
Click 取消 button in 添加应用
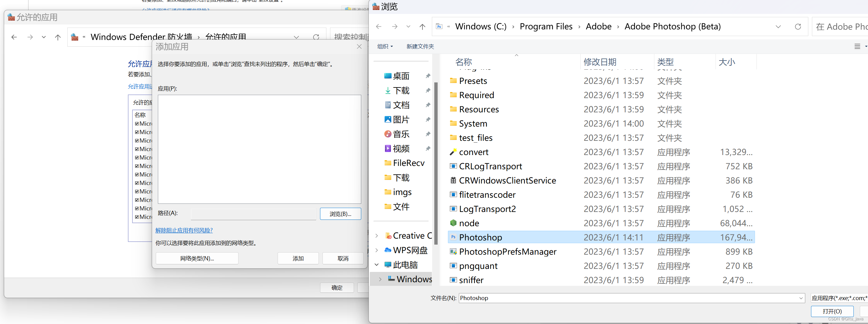343,258
